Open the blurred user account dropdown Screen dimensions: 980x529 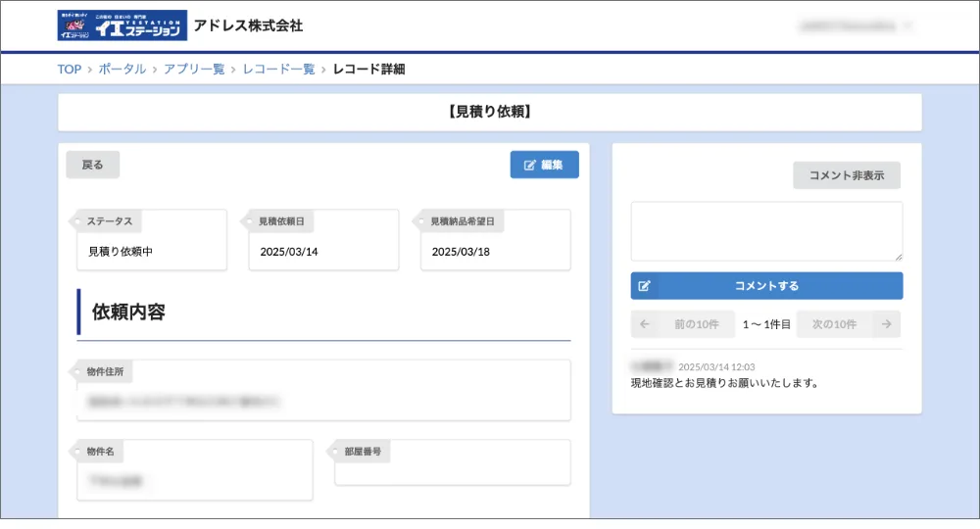pyautogui.click(x=855, y=25)
